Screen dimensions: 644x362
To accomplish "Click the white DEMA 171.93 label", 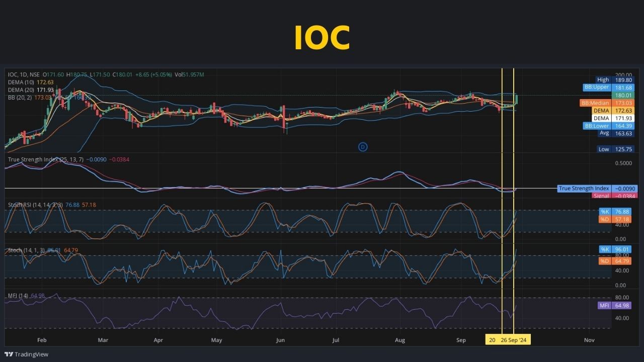I will (612, 118).
